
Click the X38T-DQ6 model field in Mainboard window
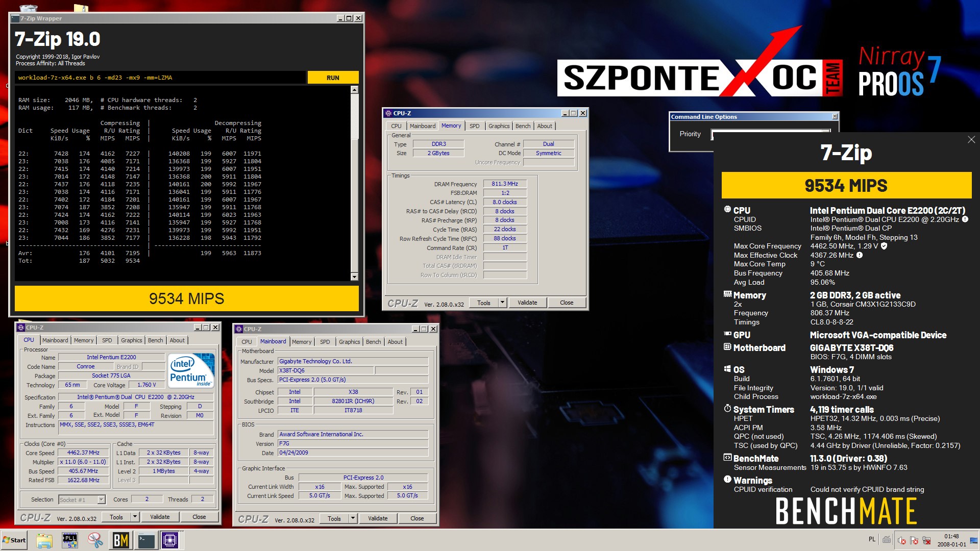(x=326, y=370)
